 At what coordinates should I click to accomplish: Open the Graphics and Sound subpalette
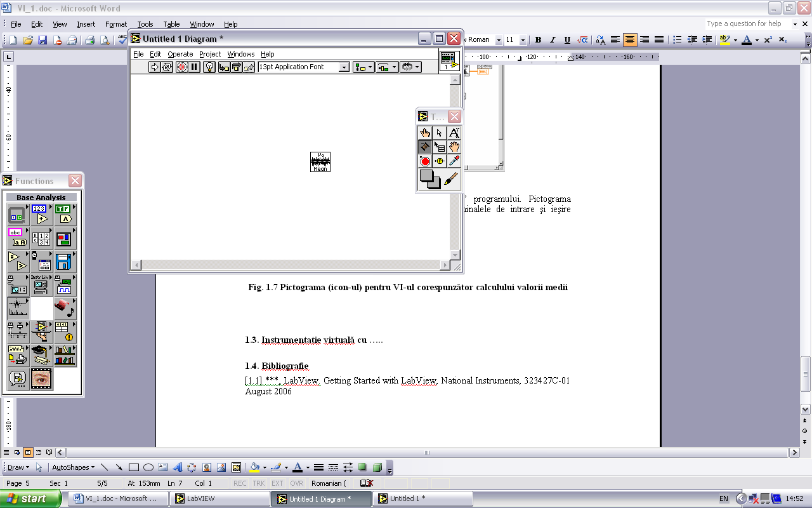tap(65, 309)
